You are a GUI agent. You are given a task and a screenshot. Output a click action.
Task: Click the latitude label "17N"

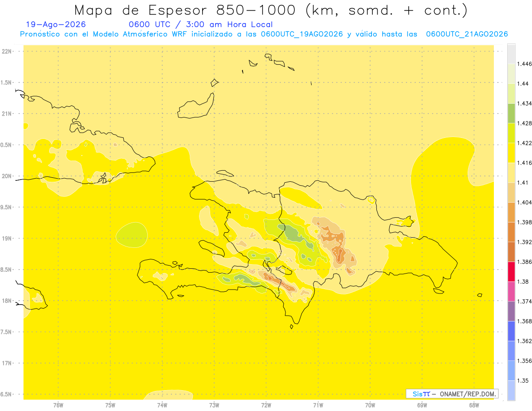point(8,364)
